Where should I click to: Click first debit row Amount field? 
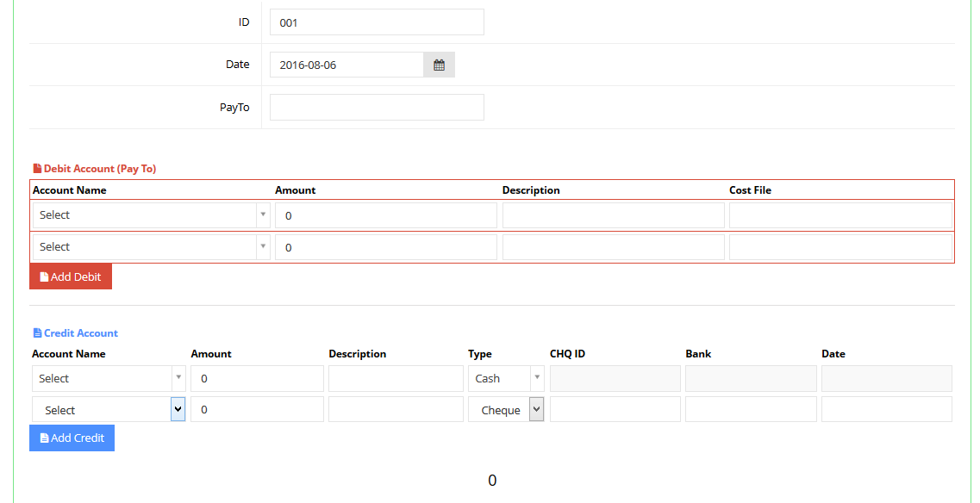(385, 215)
